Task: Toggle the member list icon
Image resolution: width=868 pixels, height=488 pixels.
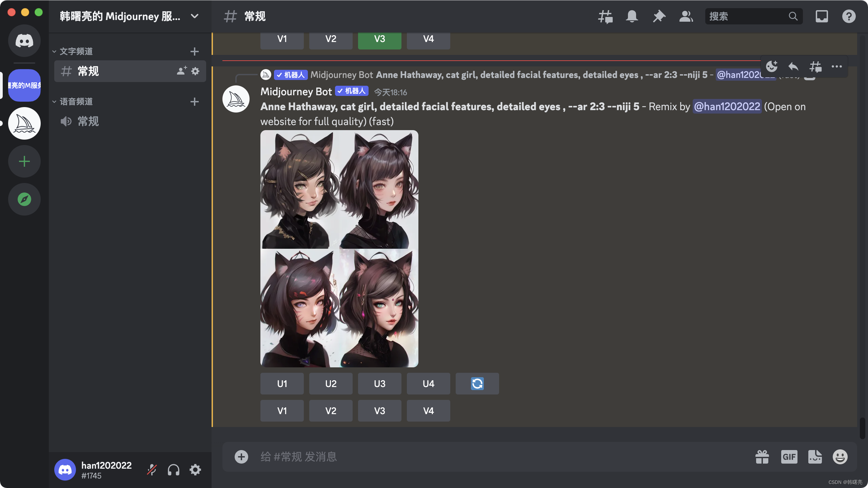Action: [x=686, y=16]
